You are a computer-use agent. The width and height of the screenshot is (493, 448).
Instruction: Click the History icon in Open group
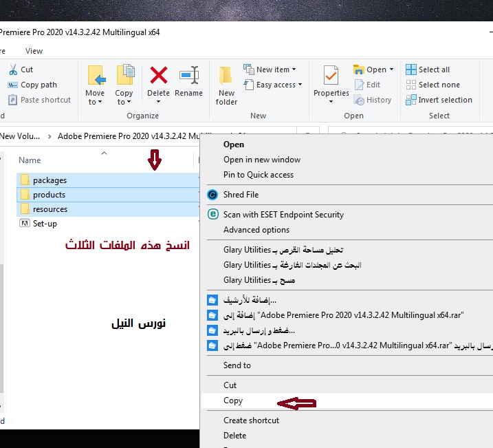360,100
